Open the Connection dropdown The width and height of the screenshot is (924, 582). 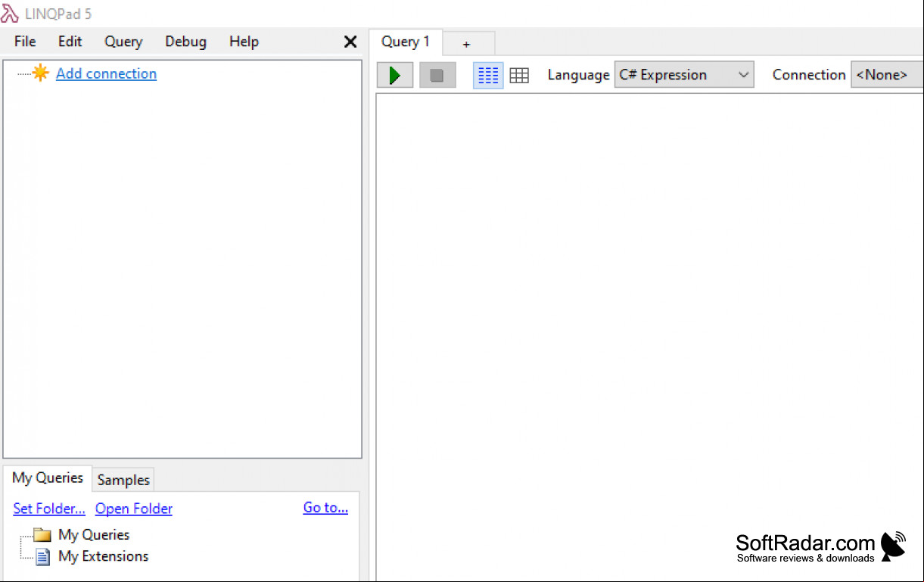pyautogui.click(x=887, y=75)
